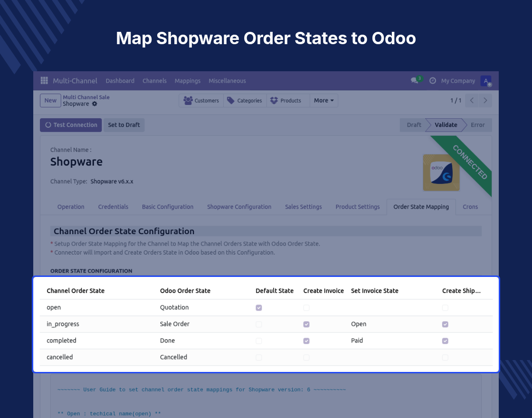Open the Mappings menu
The image size is (532, 418).
click(188, 81)
